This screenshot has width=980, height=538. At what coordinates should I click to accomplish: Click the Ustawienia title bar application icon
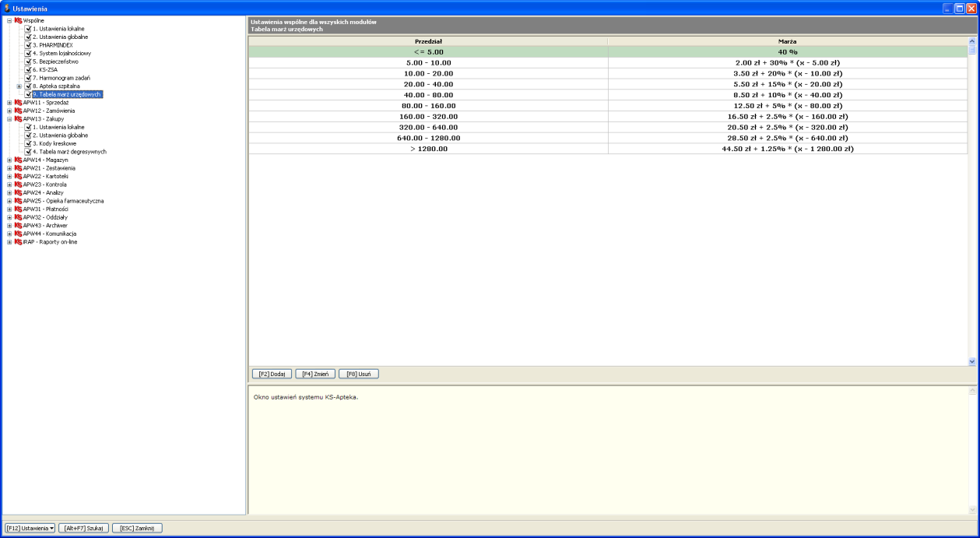(7, 8)
